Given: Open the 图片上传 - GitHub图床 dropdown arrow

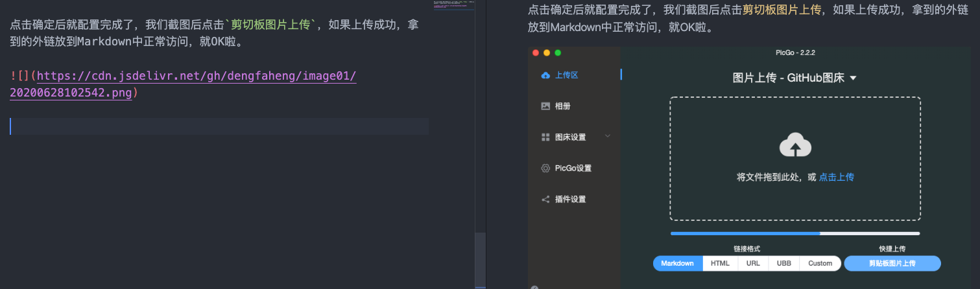Looking at the screenshot, I should [x=853, y=78].
